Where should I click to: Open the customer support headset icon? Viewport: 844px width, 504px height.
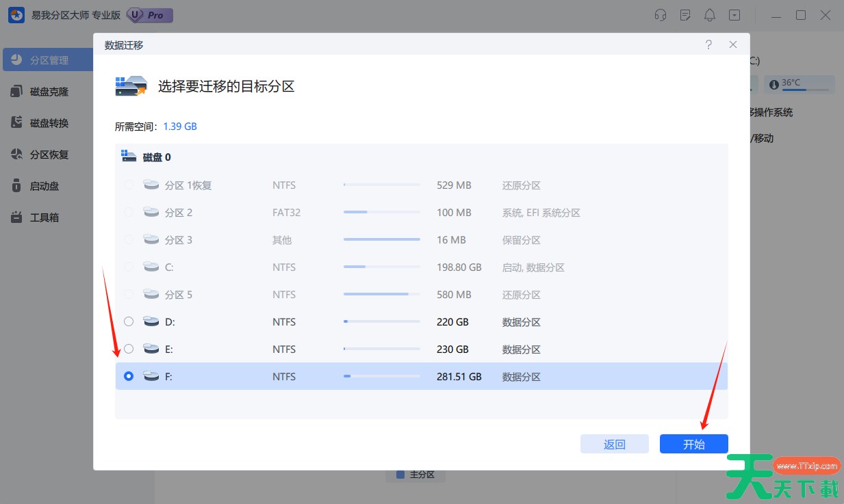pos(661,15)
